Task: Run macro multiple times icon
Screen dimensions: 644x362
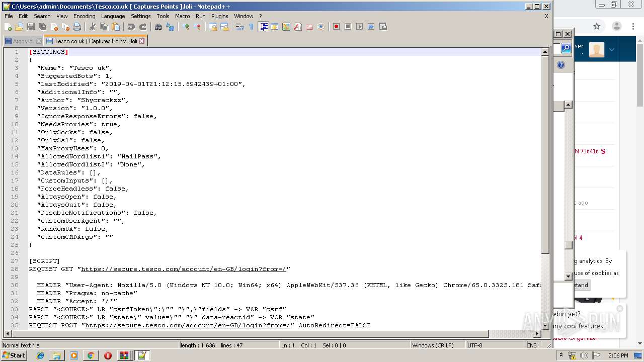Action: pyautogui.click(x=371, y=27)
